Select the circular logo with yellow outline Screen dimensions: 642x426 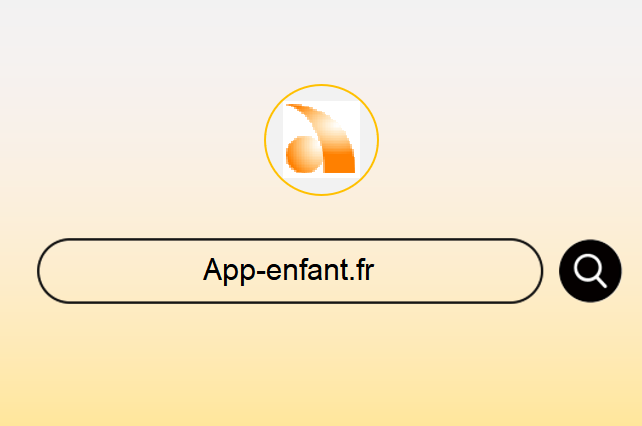[321, 140]
